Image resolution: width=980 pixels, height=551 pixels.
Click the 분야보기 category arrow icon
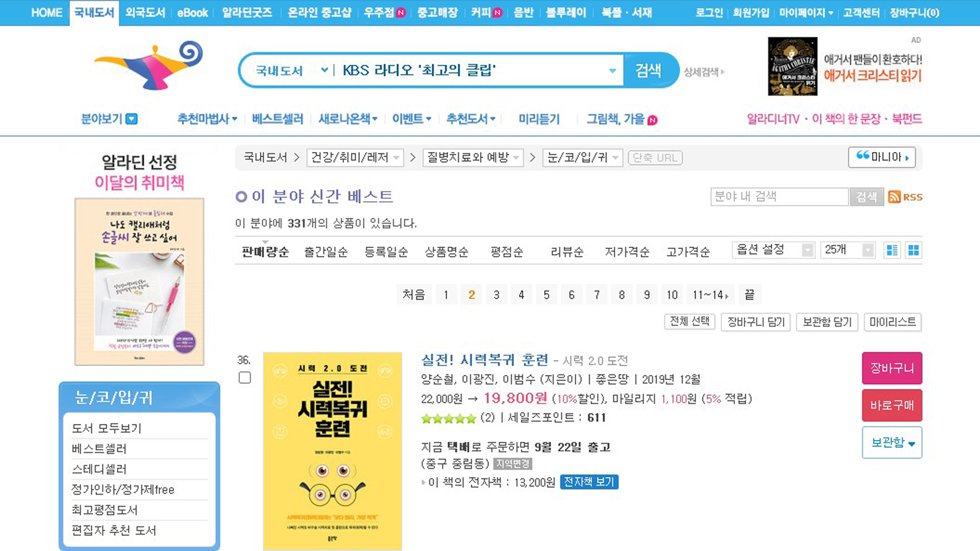tap(132, 119)
